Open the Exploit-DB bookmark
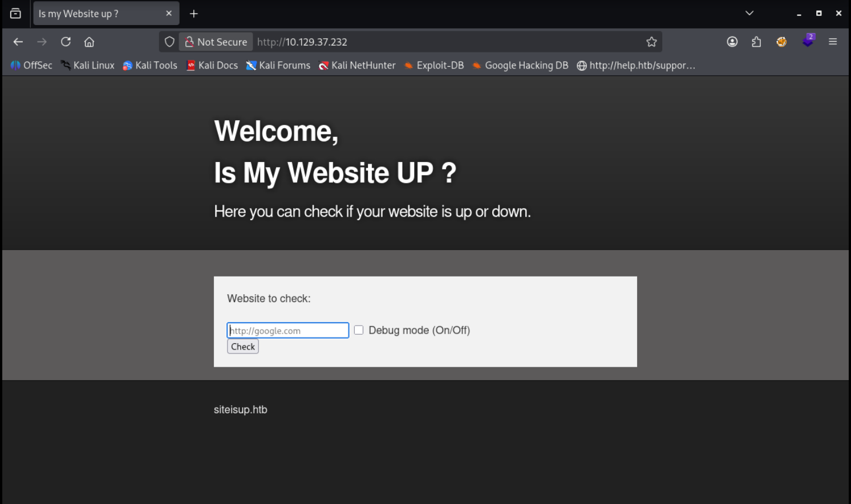This screenshot has height=504, width=851. point(433,66)
